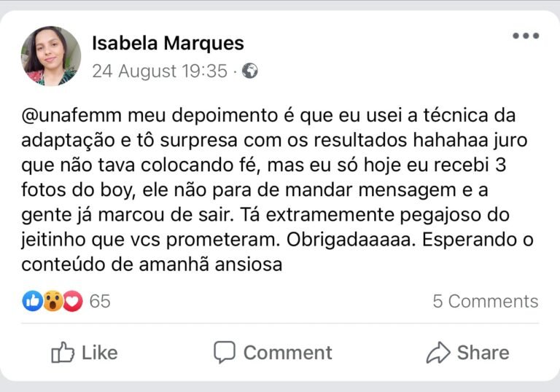560x392 pixels.
Task: Click the globe public audience icon
Action: [250, 71]
